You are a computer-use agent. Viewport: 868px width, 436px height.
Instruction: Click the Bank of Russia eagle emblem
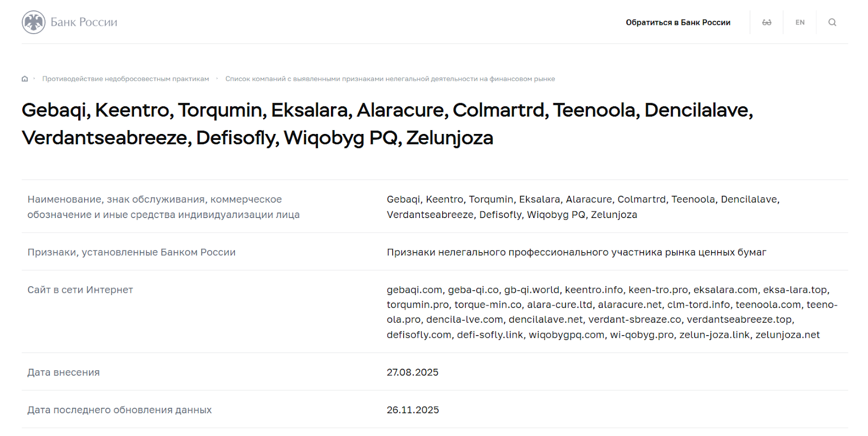(34, 22)
